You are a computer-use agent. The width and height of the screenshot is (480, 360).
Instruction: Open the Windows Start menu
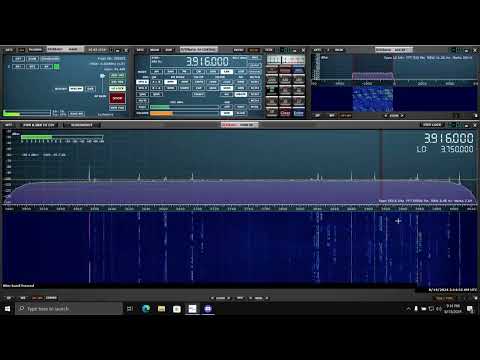pos(7,309)
